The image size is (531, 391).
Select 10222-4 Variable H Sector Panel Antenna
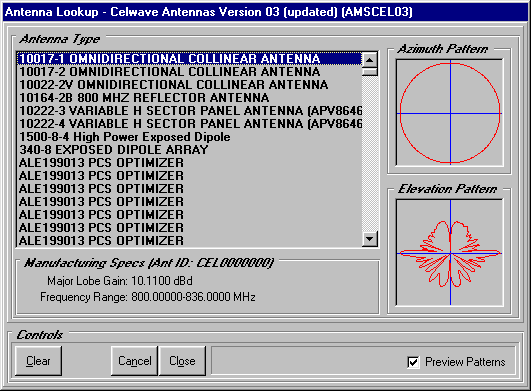pyautogui.click(x=189, y=124)
